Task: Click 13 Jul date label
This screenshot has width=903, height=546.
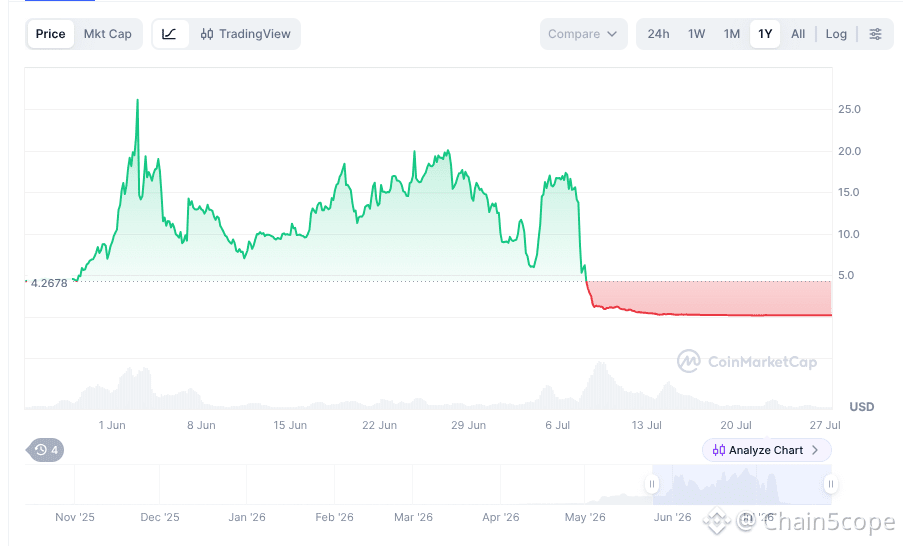Action: point(646,425)
